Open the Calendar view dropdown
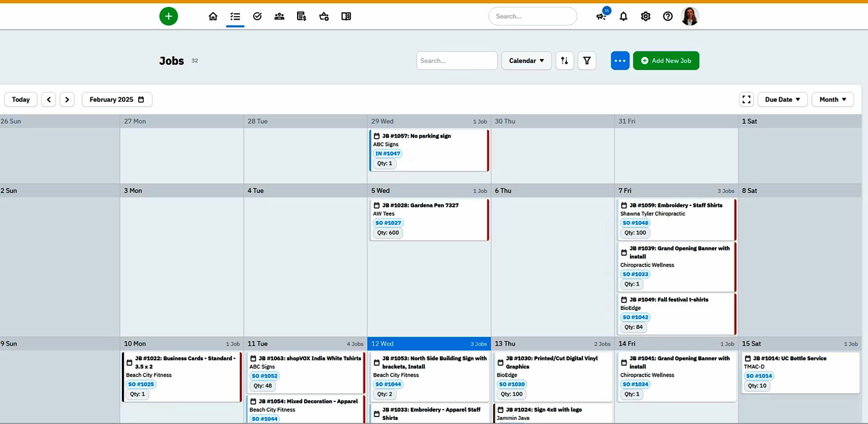This screenshot has width=868, height=424. pyautogui.click(x=526, y=61)
